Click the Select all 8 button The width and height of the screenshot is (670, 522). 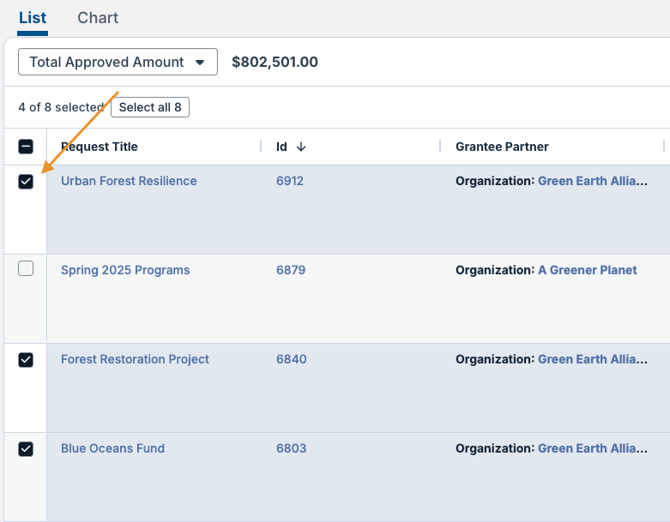(150, 107)
